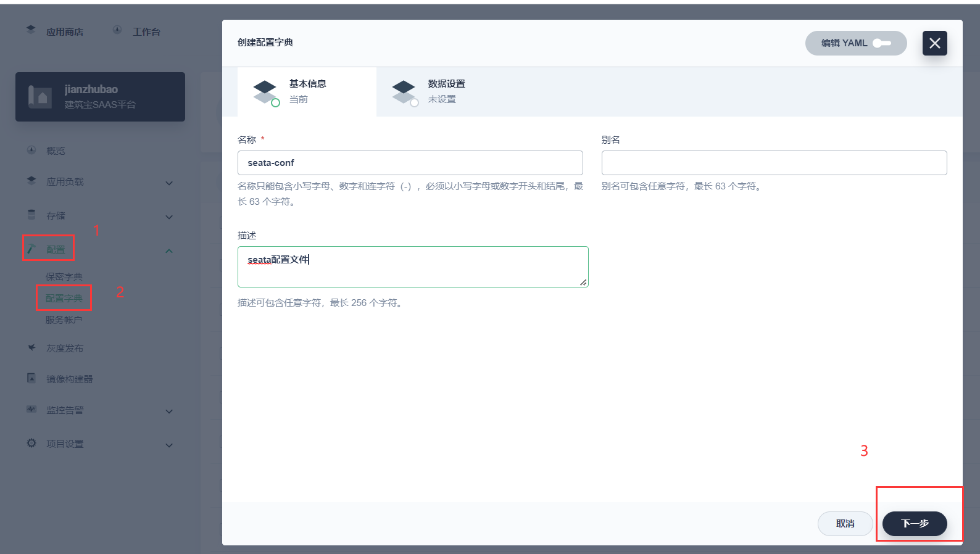
Task: Select 服务帐户 in the sidebar
Action: coord(64,320)
